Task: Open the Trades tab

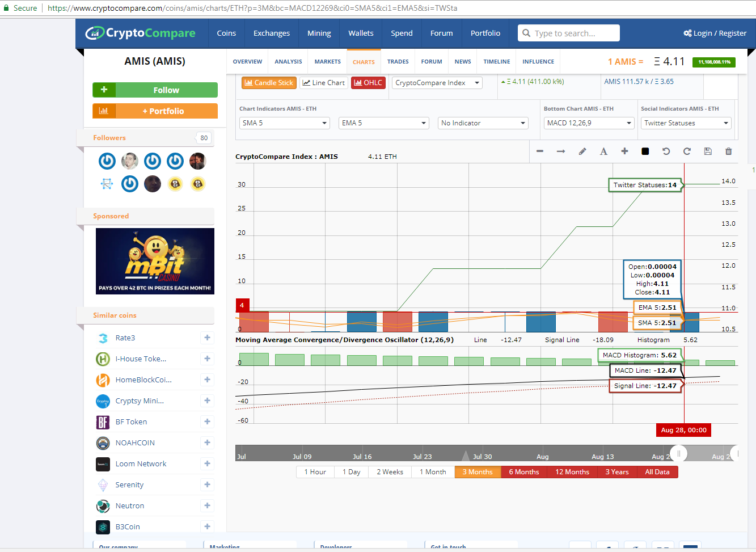Action: 398,62
